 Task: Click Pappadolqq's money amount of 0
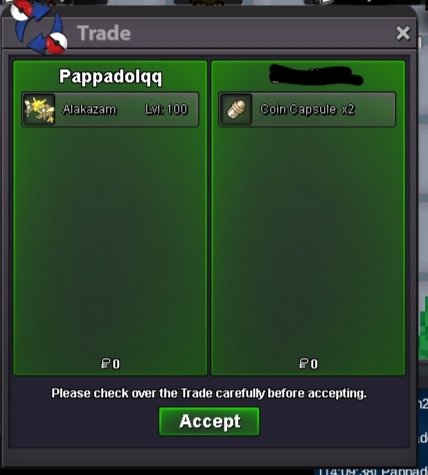coord(116,364)
